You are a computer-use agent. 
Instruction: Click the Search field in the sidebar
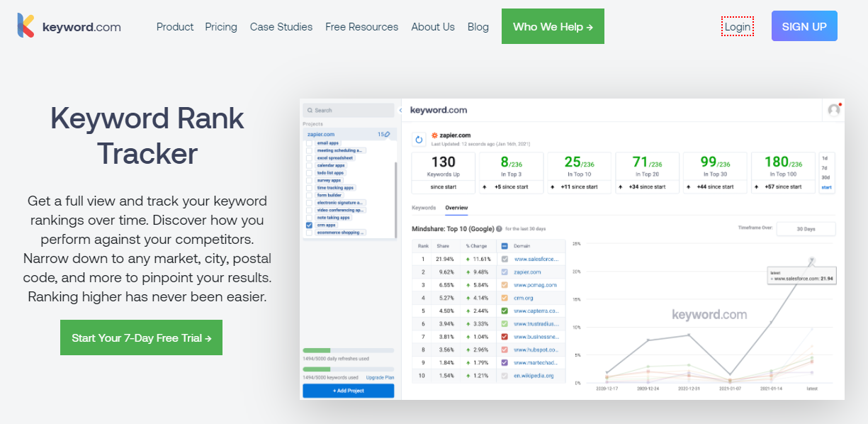point(348,111)
